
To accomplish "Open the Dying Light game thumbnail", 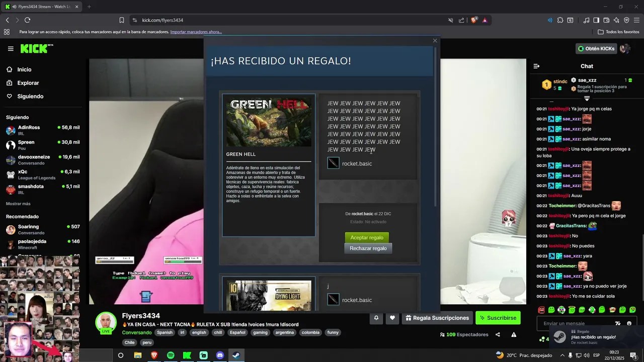I will (269, 296).
